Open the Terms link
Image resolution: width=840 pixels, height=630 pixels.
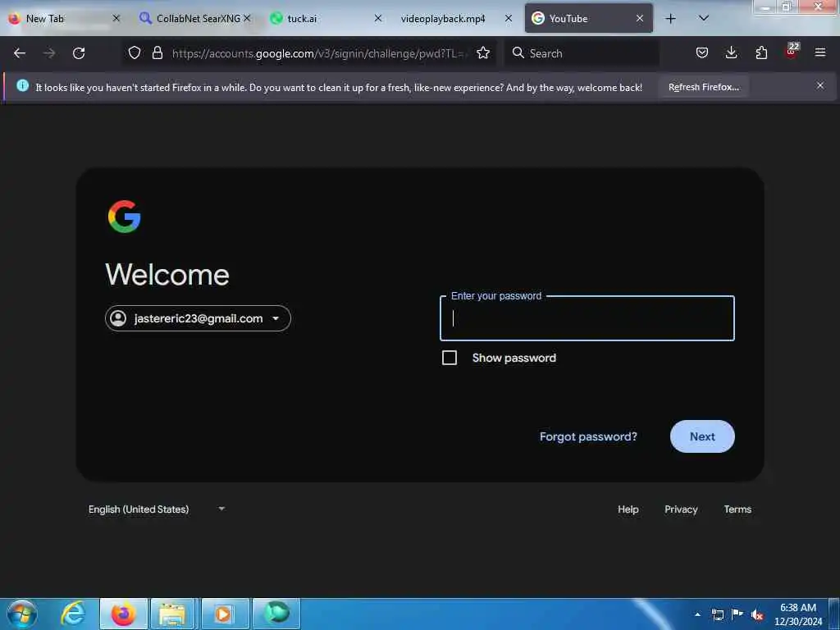(737, 509)
